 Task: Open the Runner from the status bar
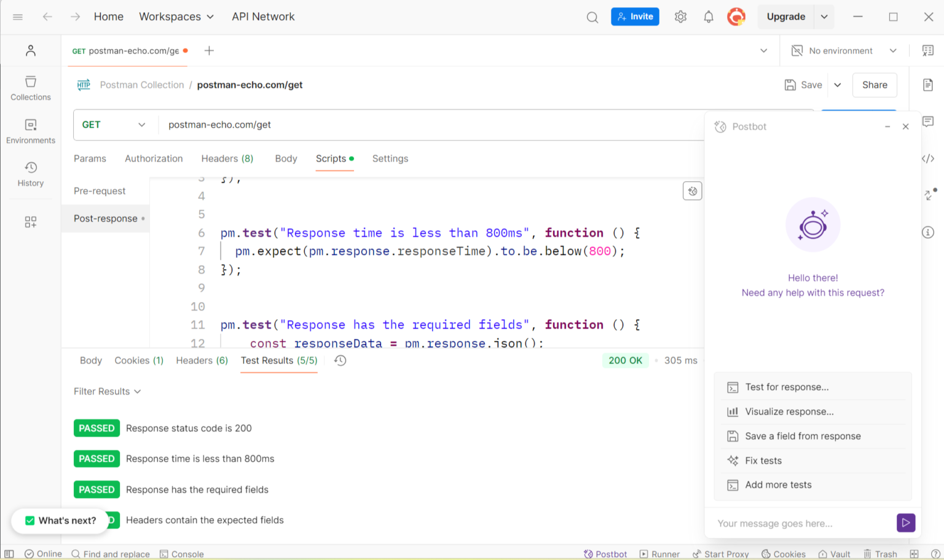659,553
